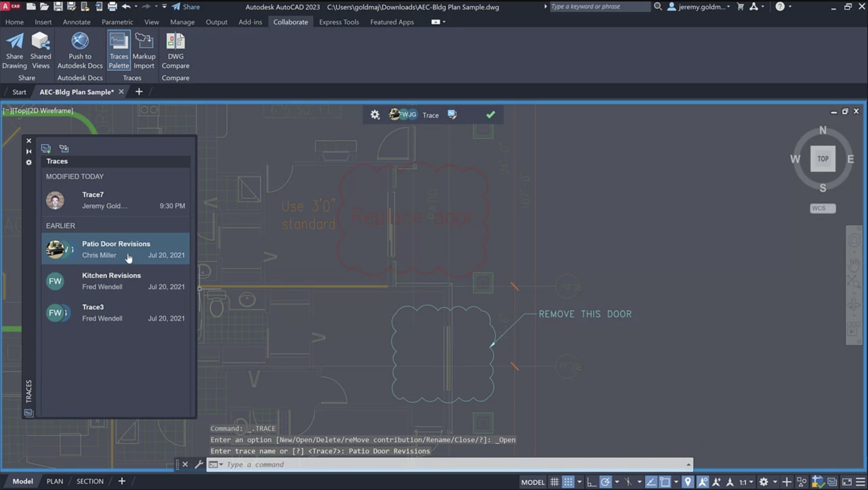This screenshot has height=490, width=868.
Task: Open Shared Views from the ribbon
Action: [41, 50]
